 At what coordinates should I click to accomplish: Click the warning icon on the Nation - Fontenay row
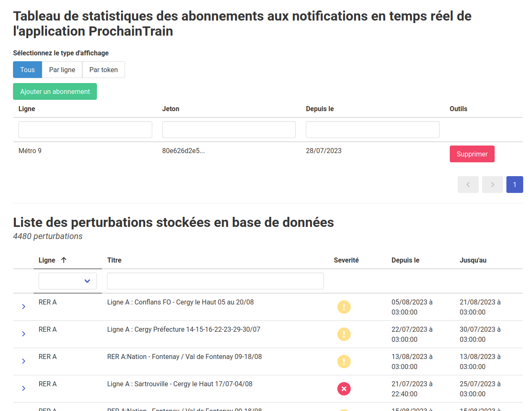pos(344,361)
